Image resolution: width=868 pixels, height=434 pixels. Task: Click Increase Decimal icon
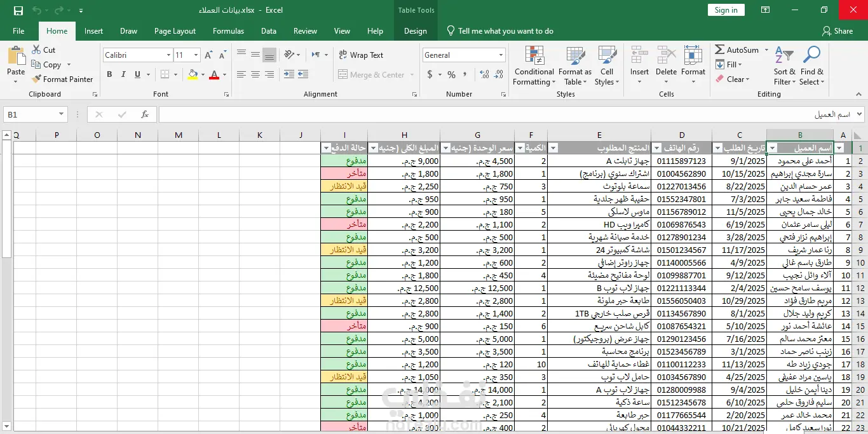[484, 74]
